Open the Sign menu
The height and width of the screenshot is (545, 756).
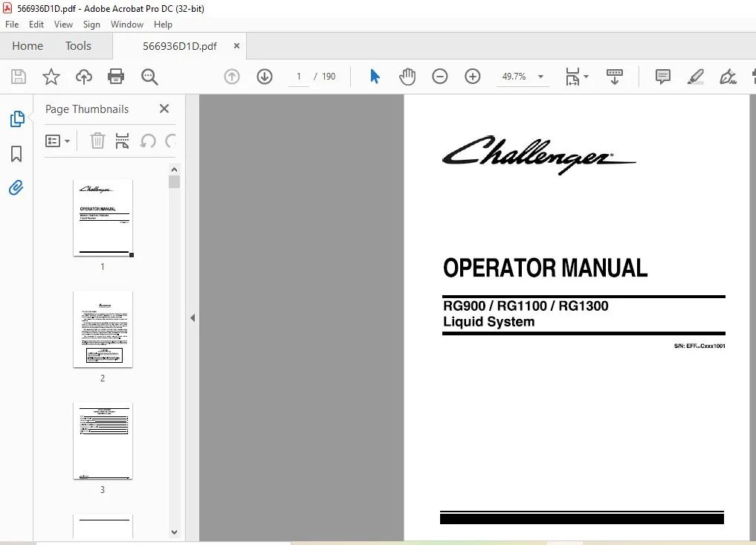(x=91, y=24)
